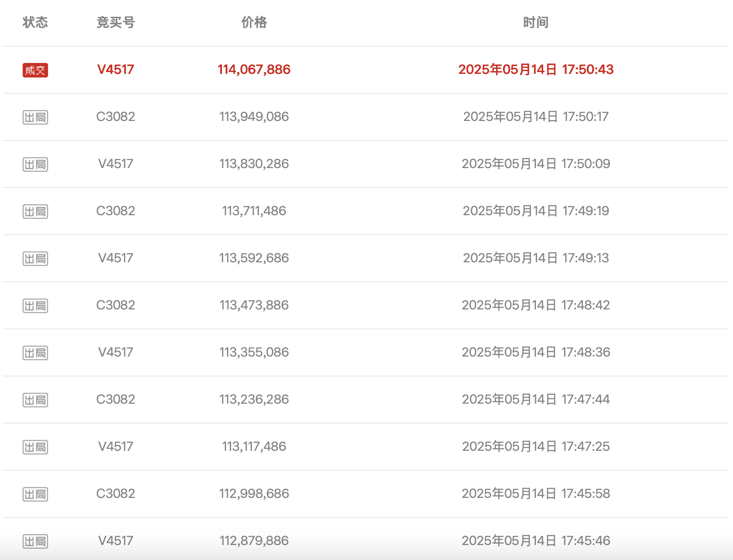This screenshot has width=733, height=560.
Task: Click the 出局 badge in the 113,592,686 row
Action: 35,259
